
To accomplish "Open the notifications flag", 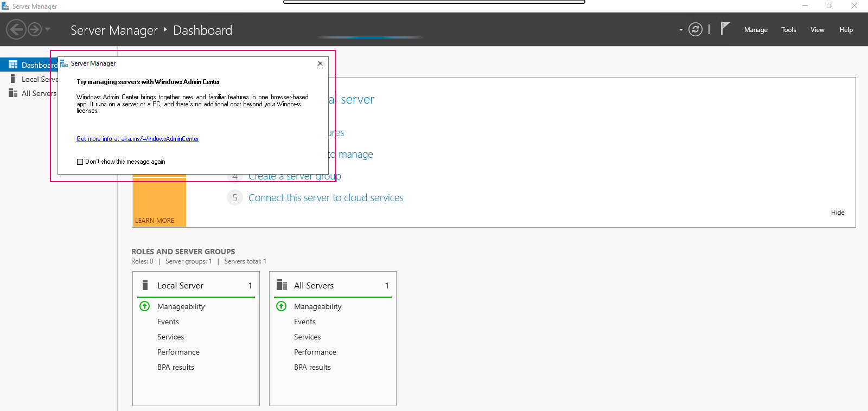I will [725, 28].
